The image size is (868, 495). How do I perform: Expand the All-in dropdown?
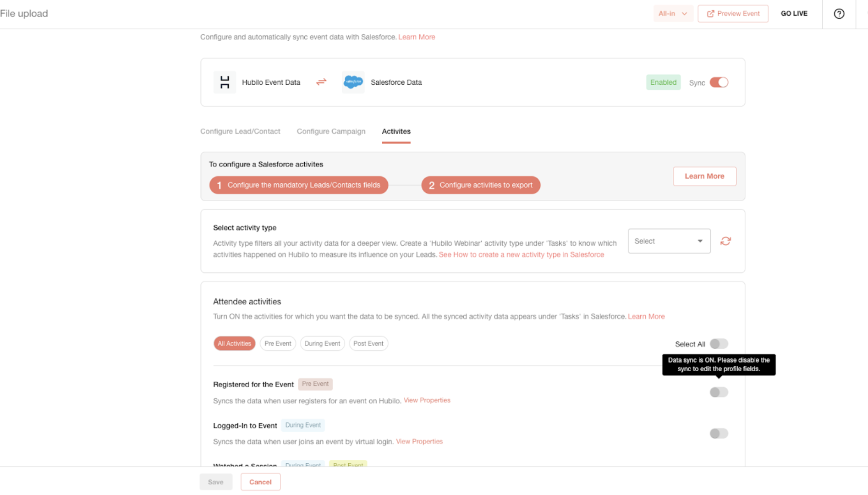[672, 14]
